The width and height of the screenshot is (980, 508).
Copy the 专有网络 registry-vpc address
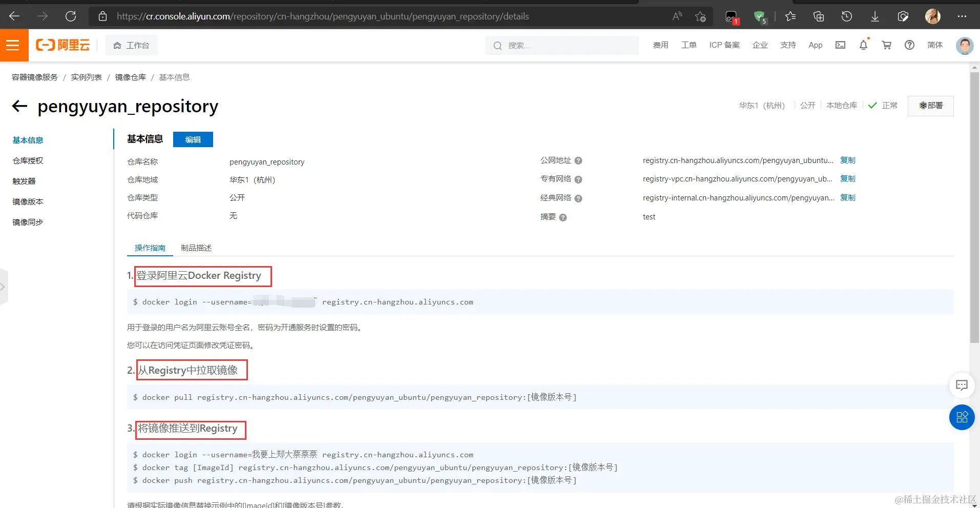click(x=848, y=179)
